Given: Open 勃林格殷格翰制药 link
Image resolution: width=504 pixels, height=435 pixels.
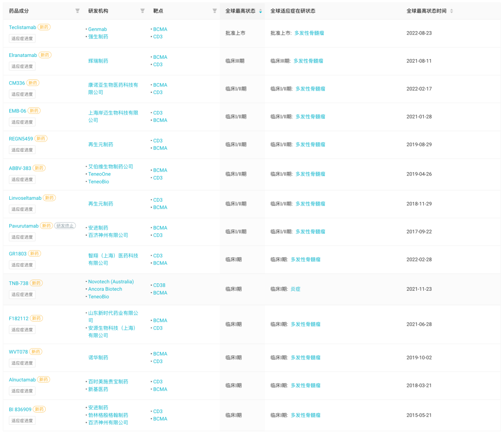Looking at the screenshot, I should pyautogui.click(x=108, y=415).
